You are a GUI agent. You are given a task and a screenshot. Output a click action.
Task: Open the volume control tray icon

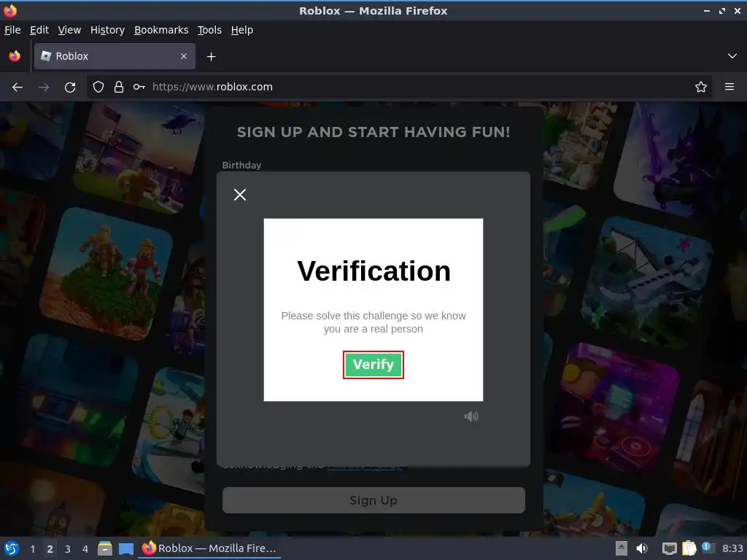(x=642, y=548)
